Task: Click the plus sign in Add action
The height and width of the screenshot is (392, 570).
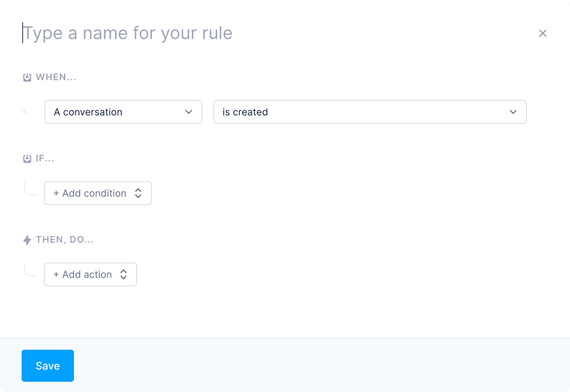Action: [56, 274]
